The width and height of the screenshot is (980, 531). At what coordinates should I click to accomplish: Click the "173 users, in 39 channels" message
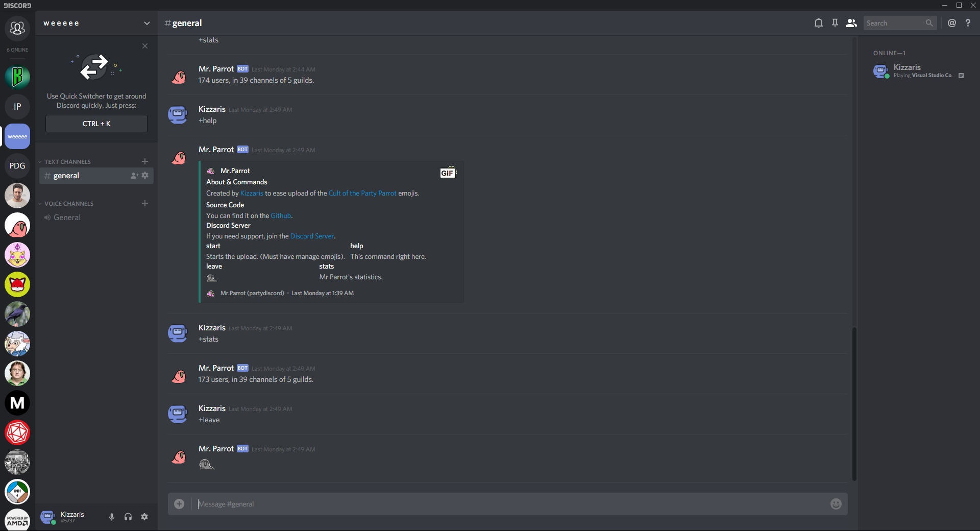256,380
